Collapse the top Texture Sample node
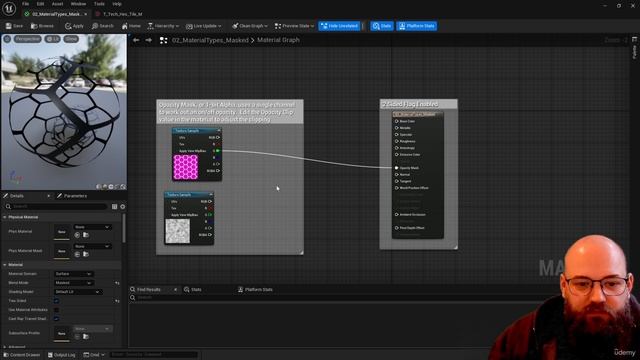 (x=219, y=131)
